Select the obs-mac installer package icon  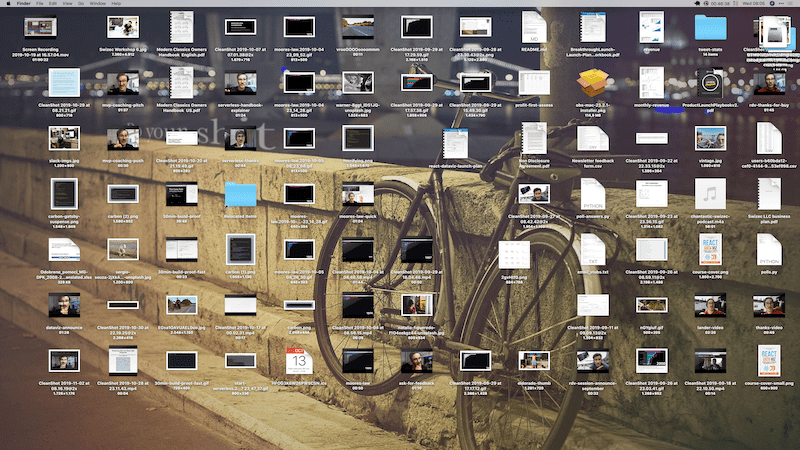[594, 81]
